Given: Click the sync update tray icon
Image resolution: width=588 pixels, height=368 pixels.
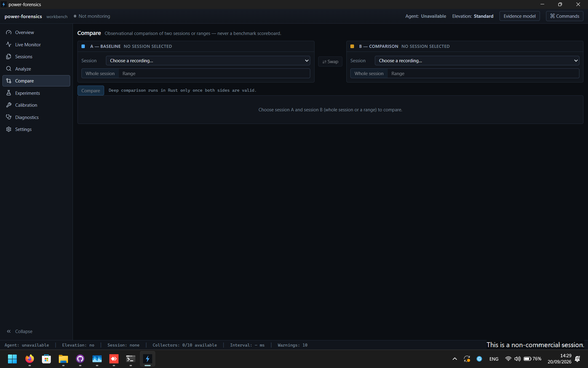Looking at the screenshot, I should pyautogui.click(x=467, y=359).
